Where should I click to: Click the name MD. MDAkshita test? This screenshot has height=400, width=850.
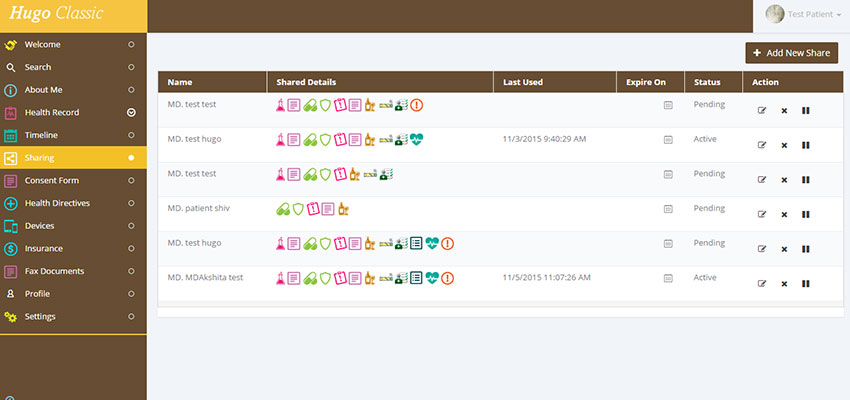tap(205, 278)
